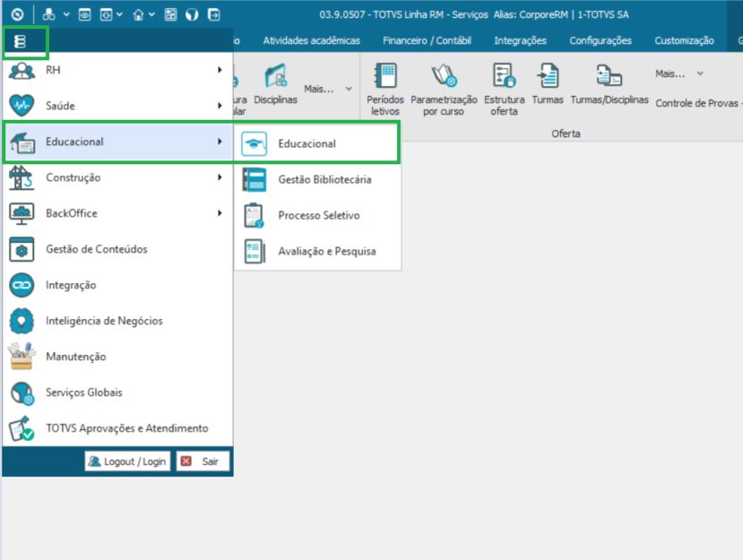Expand the BackOffice submenu arrow
The image size is (743, 560).
(220, 213)
